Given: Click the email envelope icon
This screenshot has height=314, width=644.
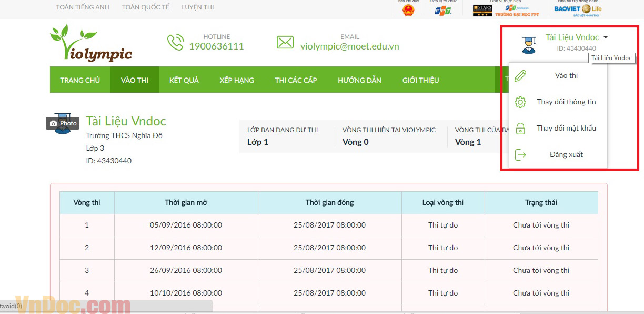Looking at the screenshot, I should click(285, 42).
